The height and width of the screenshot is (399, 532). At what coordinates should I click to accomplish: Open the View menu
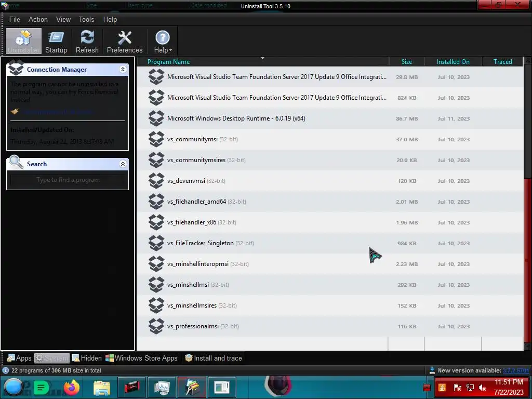63,19
